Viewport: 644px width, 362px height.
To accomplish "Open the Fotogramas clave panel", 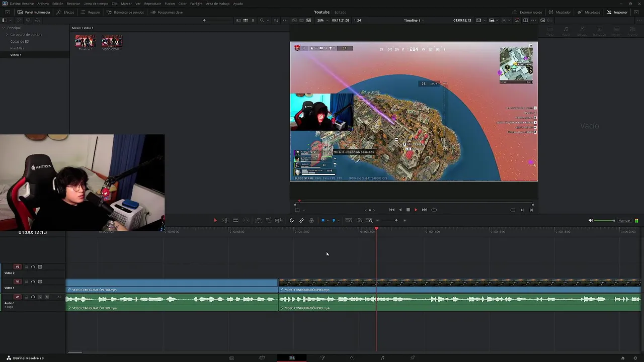I will click(167, 12).
